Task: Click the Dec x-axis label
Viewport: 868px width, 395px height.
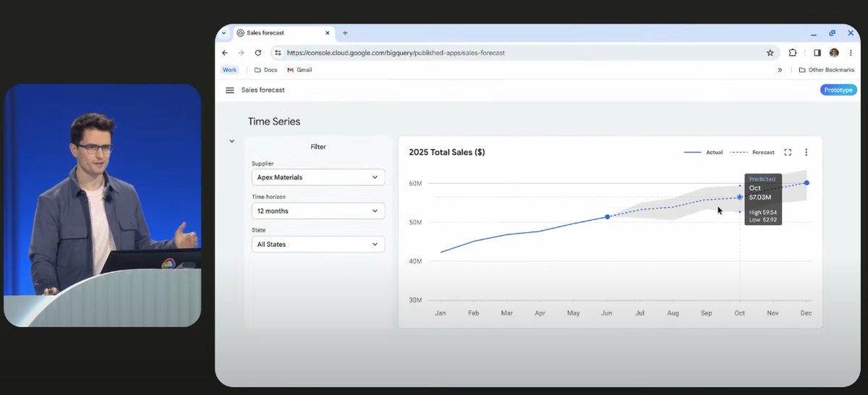Action: (x=806, y=313)
